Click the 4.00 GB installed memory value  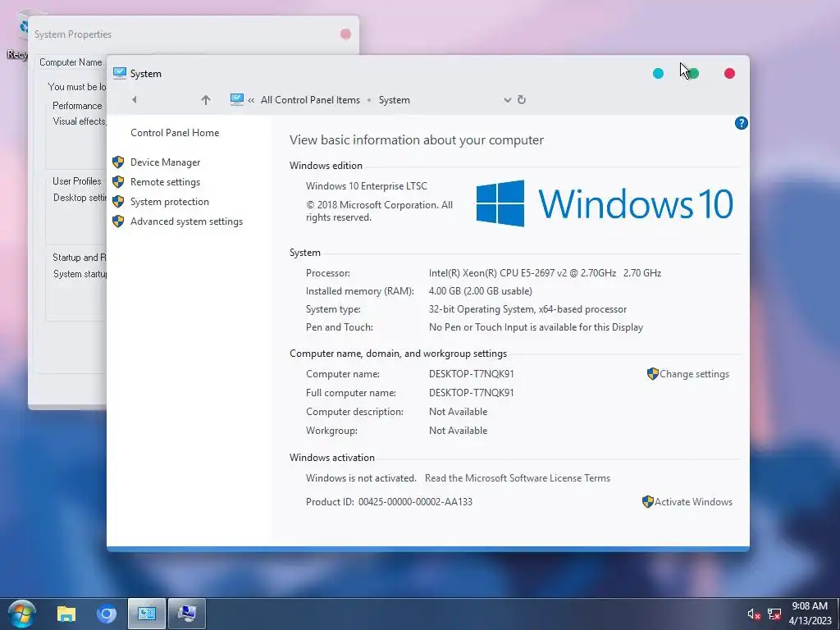pos(481,291)
